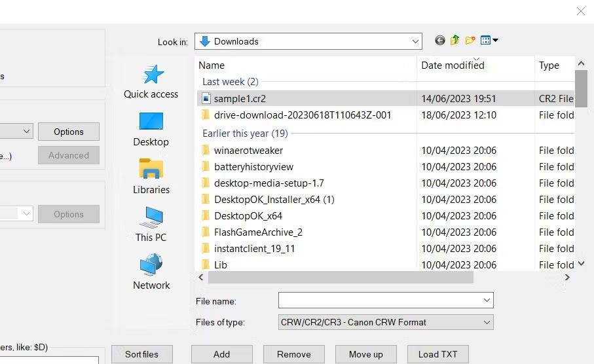This screenshot has width=594, height=364.
Task: Open Libraries in places sidebar
Action: [x=151, y=177]
